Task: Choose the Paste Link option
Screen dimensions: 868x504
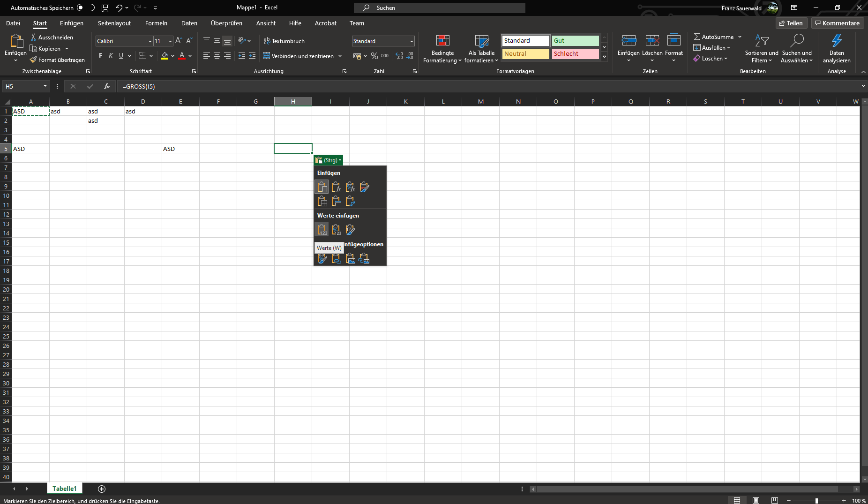Action: click(x=336, y=258)
